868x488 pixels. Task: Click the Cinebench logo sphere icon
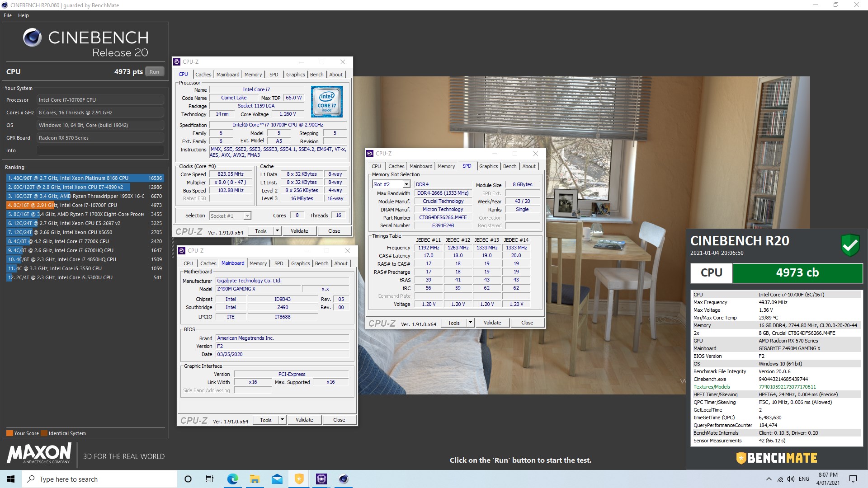32,38
